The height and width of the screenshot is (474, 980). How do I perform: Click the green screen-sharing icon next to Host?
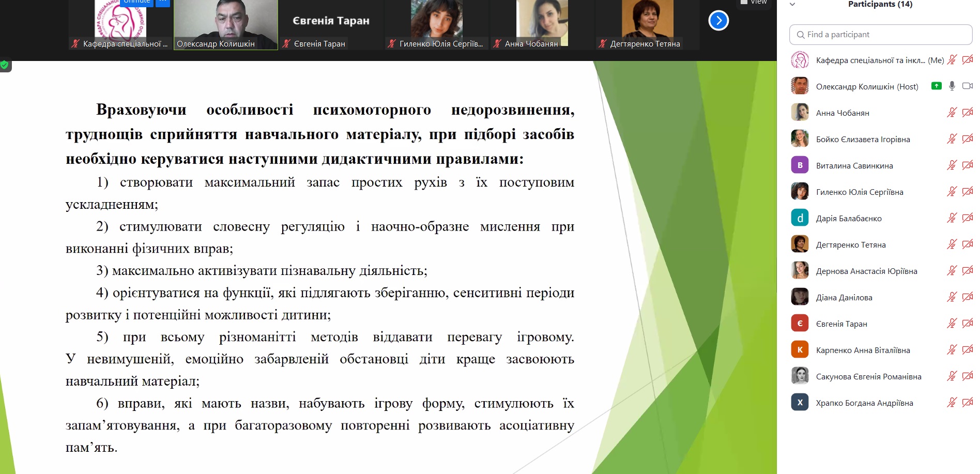pos(936,86)
